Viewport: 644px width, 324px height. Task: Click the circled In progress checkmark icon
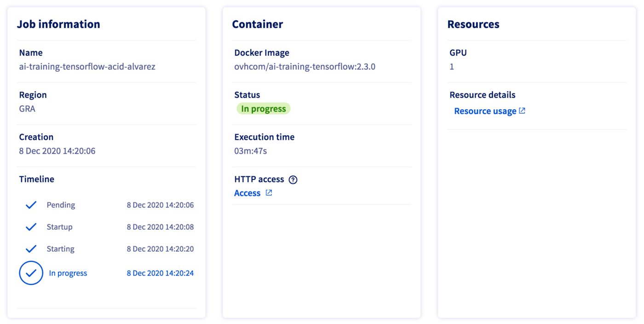31,273
